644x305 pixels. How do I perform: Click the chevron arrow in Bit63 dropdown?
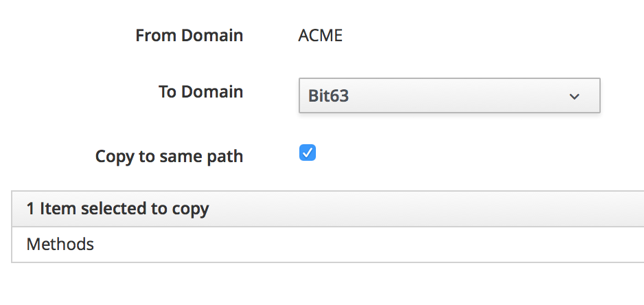click(575, 96)
